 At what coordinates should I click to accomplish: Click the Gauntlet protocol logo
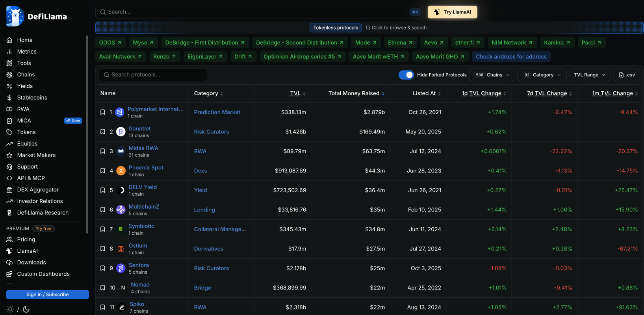[x=121, y=132]
